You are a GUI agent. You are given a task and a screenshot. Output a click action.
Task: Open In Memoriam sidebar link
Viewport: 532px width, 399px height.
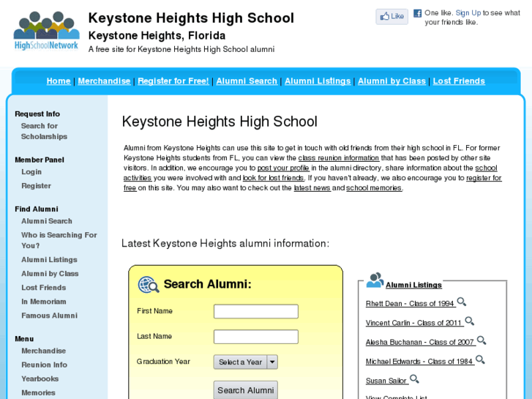tap(44, 302)
